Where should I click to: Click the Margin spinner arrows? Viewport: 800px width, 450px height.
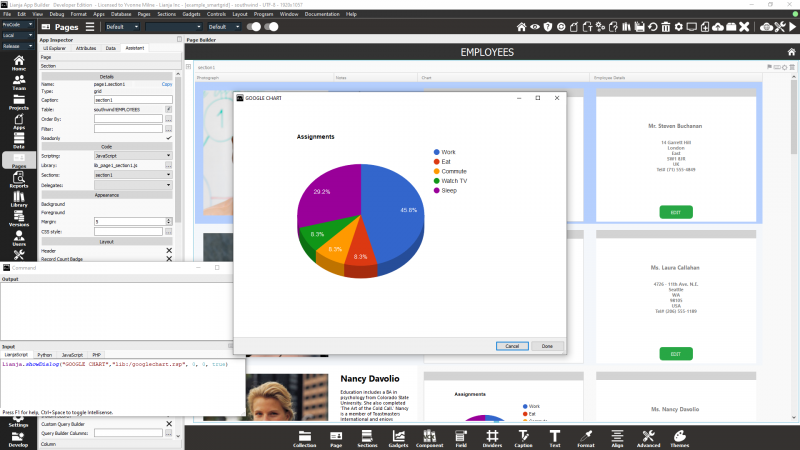point(169,221)
